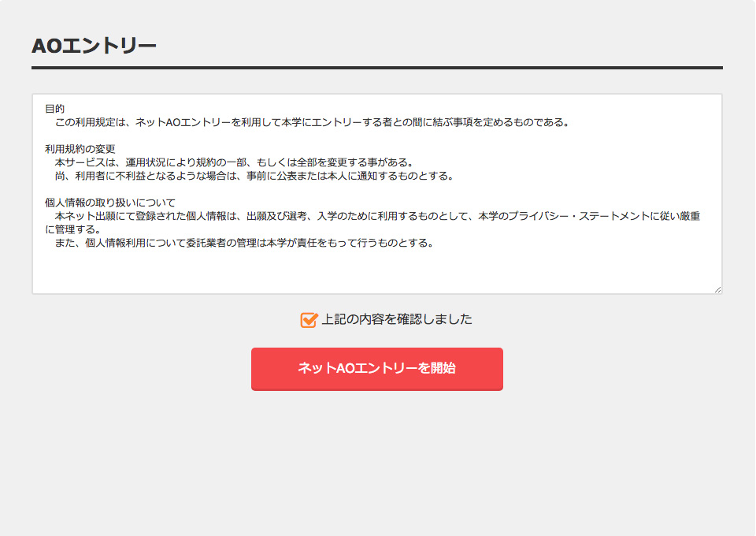Viewport: 756px width, 536px height.
Task: Click the 上記の内容を確認しました label text
Action: (397, 319)
